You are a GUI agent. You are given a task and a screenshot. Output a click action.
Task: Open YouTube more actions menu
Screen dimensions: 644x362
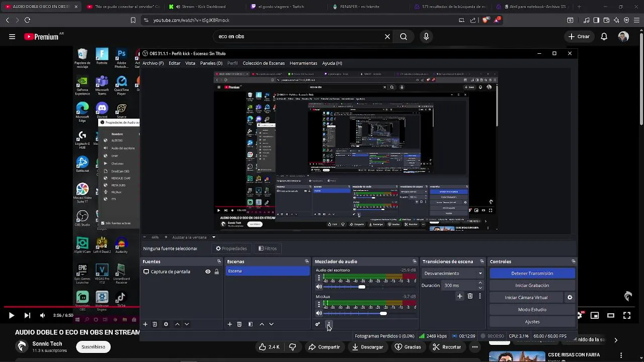[475, 347]
